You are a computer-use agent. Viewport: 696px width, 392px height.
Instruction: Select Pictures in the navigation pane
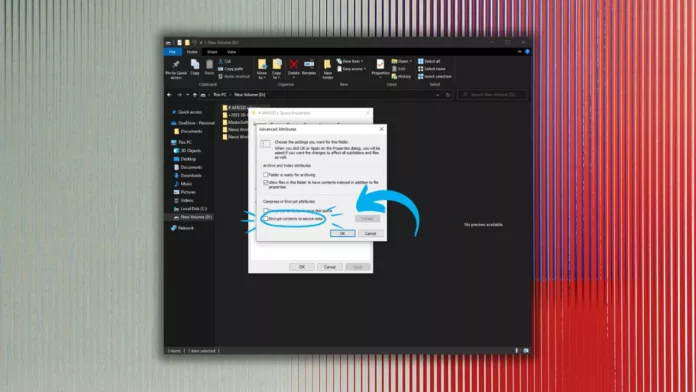[x=185, y=192]
